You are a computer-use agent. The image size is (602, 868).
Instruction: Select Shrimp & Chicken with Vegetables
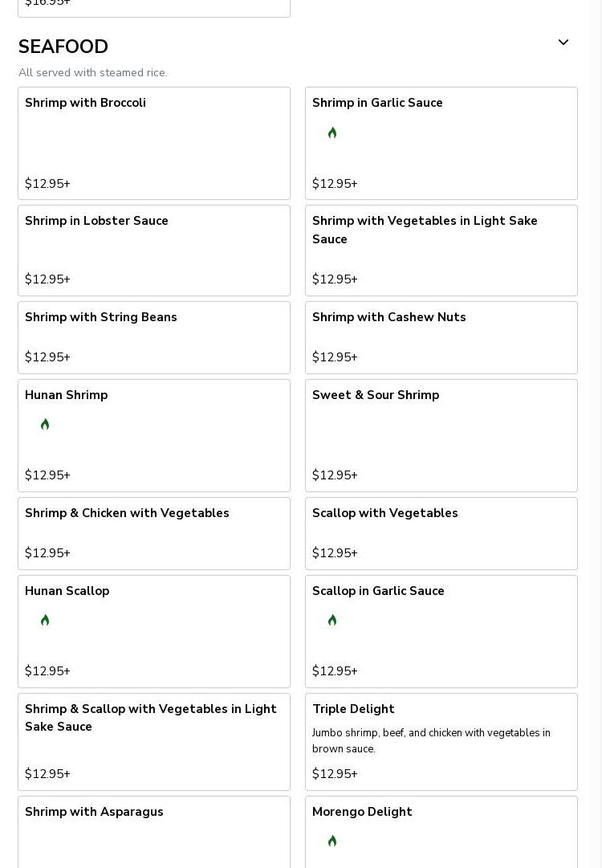(x=153, y=533)
